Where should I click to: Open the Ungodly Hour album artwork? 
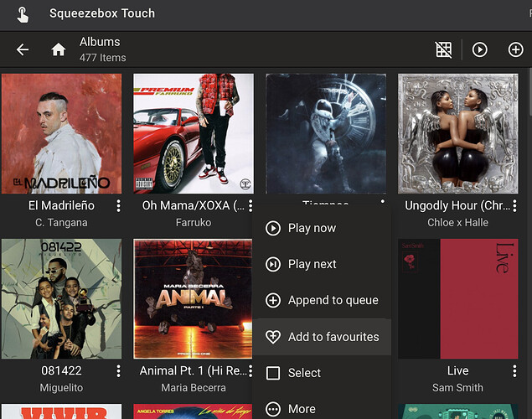point(457,133)
